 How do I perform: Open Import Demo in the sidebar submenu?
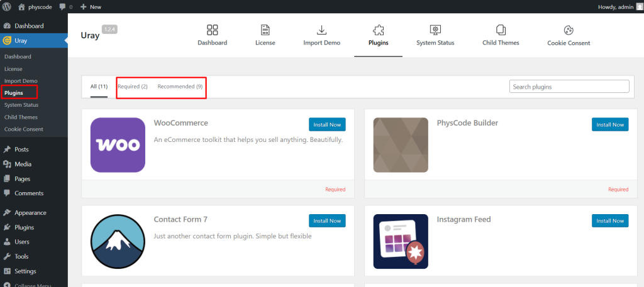coord(21,81)
